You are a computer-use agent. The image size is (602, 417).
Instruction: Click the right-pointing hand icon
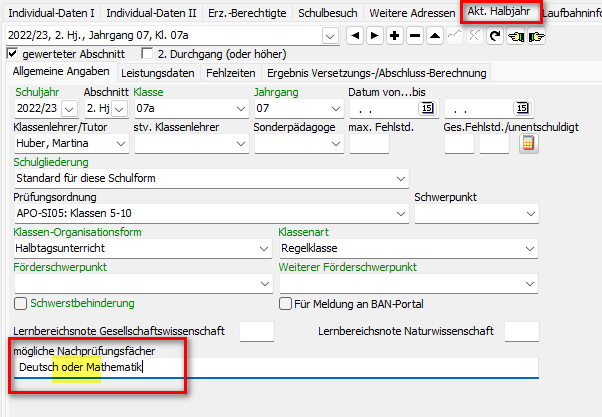click(x=536, y=36)
